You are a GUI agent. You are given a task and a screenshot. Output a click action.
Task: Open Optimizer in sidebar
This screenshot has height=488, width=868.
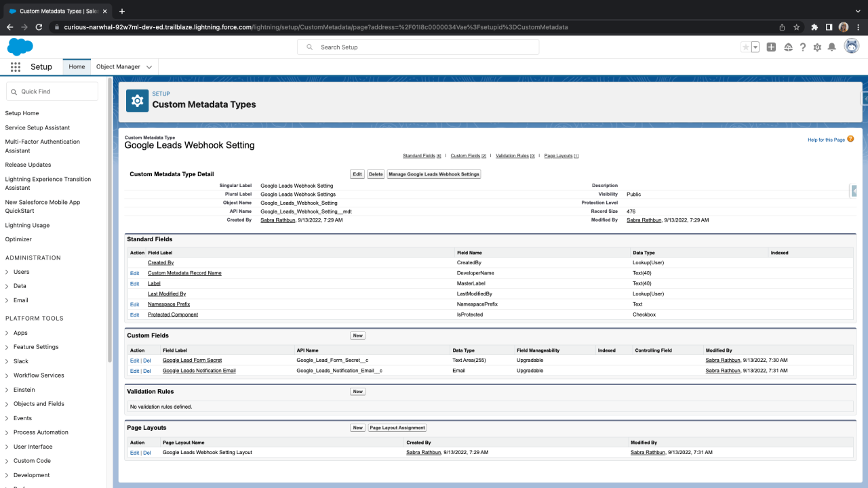click(x=18, y=239)
